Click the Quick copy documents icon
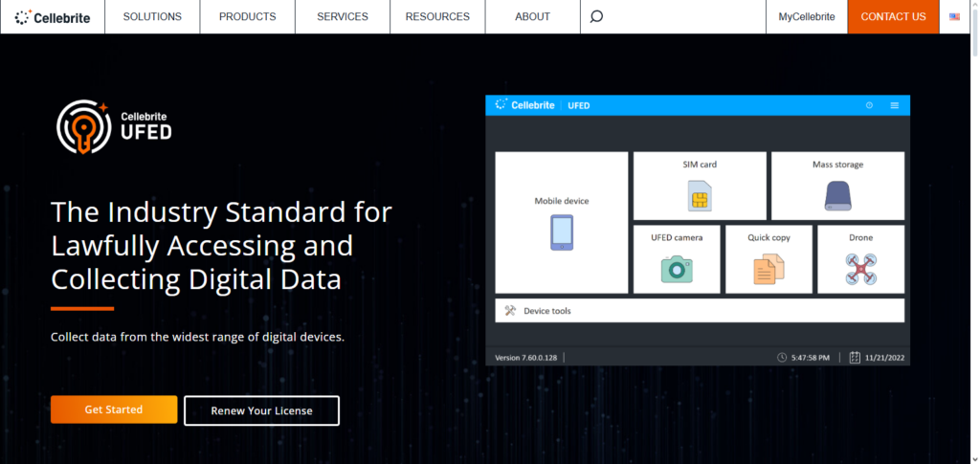The image size is (980, 464). (x=768, y=269)
